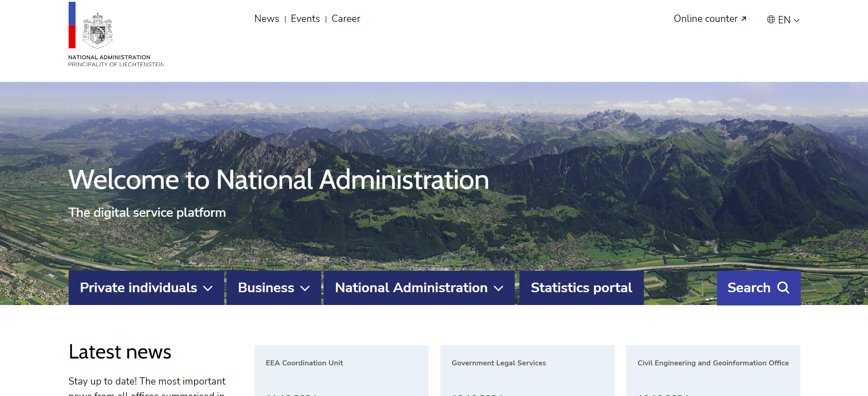
Task: Expand the Private individuals menu chevron
Action: pos(208,288)
